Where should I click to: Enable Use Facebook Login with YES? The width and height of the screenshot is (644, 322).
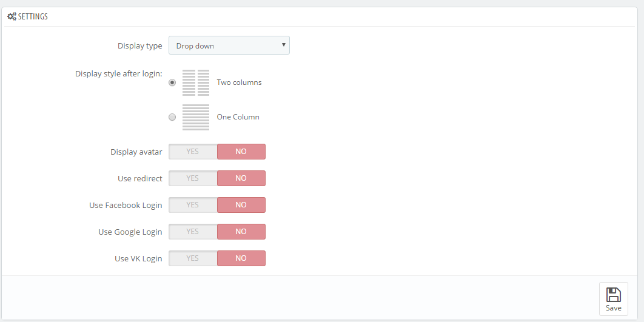tap(193, 205)
